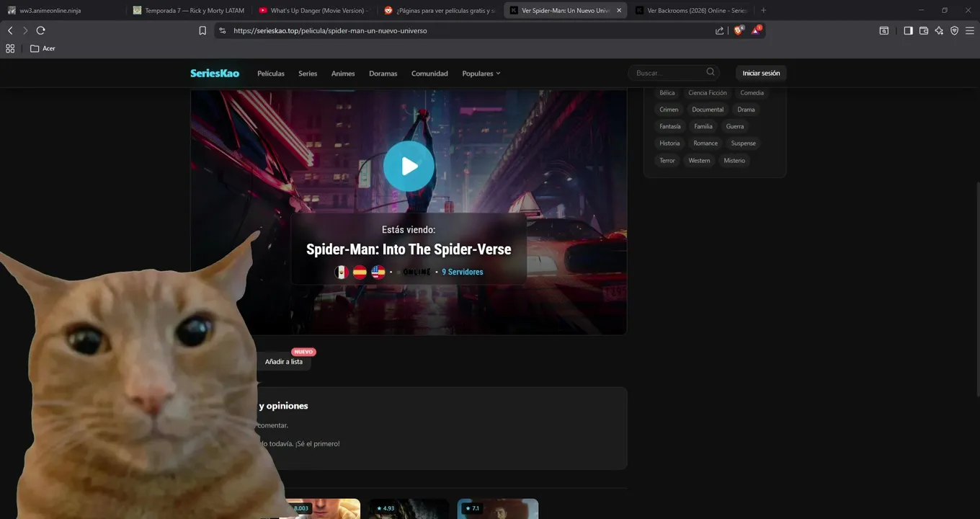Open the Brave Shields lion icon

[x=738, y=30]
